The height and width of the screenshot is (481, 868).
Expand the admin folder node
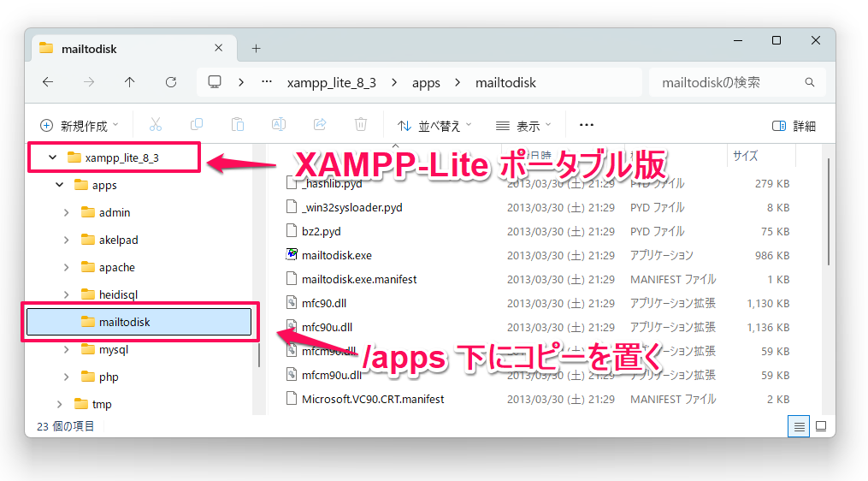click(67, 212)
